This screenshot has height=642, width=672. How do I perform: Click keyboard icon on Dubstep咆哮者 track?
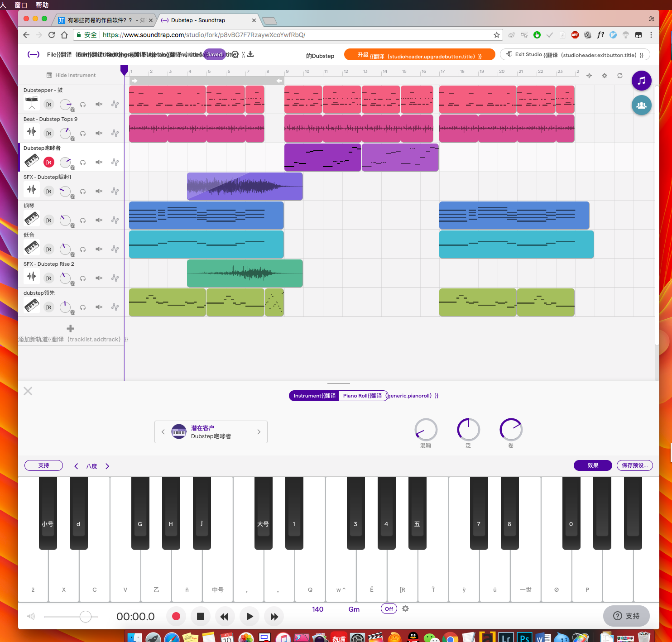pos(32,161)
